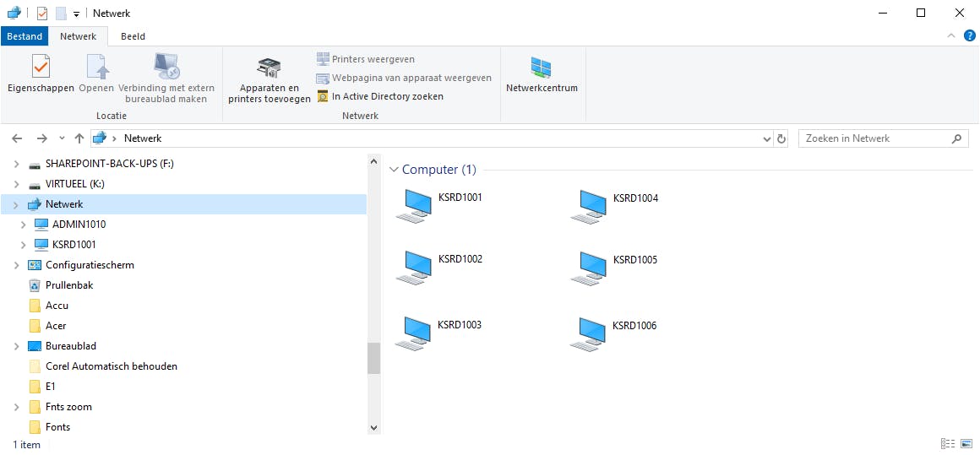Select the KSRD1002 computer icon
Image resolution: width=980 pixels, height=455 pixels.
pos(411,266)
